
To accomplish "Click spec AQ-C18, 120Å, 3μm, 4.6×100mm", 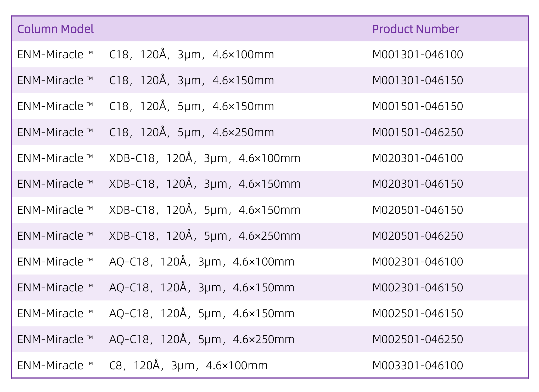I will point(202,261).
